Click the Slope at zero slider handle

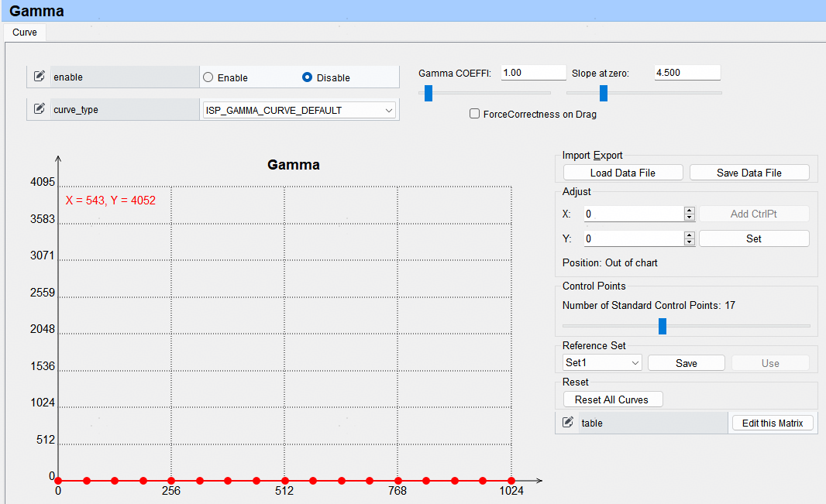[x=604, y=93]
